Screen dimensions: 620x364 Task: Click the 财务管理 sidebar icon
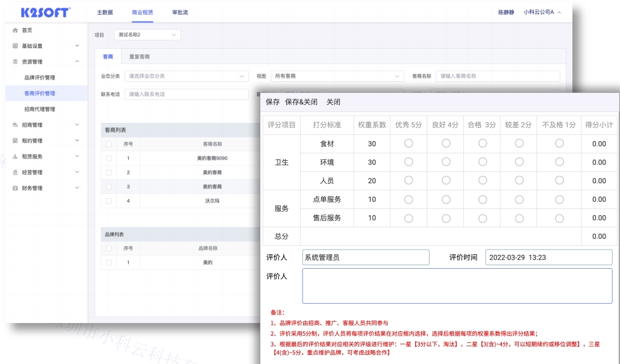coord(15,189)
